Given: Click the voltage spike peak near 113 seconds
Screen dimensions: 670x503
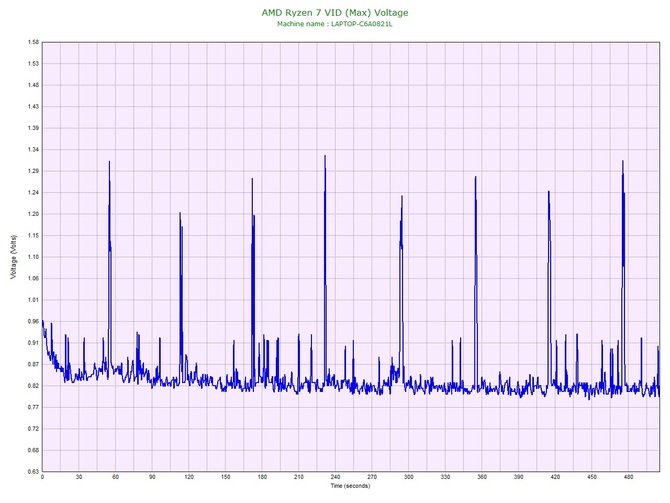Looking at the screenshot, I should 180,213.
